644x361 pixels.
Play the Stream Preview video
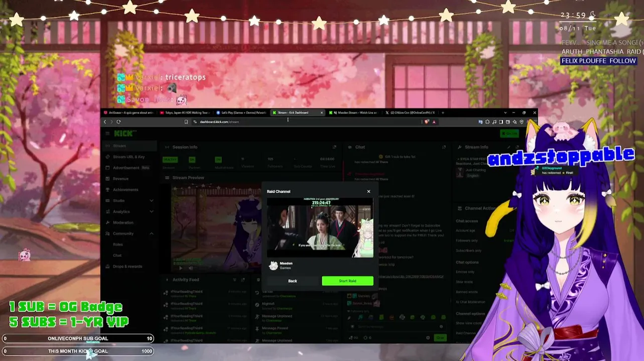181,268
